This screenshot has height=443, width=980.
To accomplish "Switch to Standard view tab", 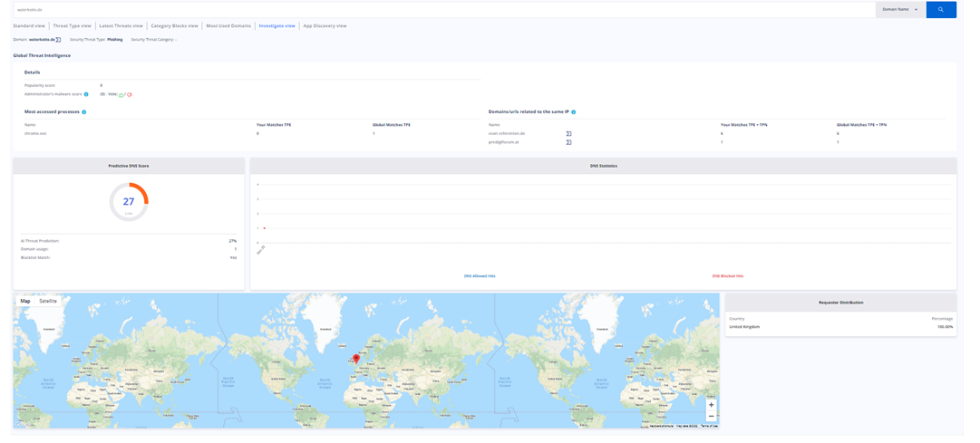I will point(29,26).
